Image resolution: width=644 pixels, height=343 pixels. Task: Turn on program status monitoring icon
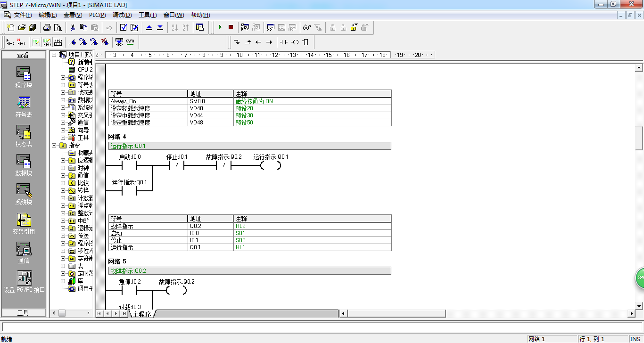[245, 27]
